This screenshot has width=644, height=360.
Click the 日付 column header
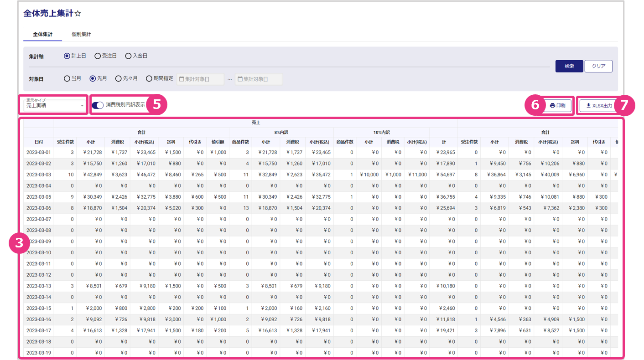click(x=39, y=142)
